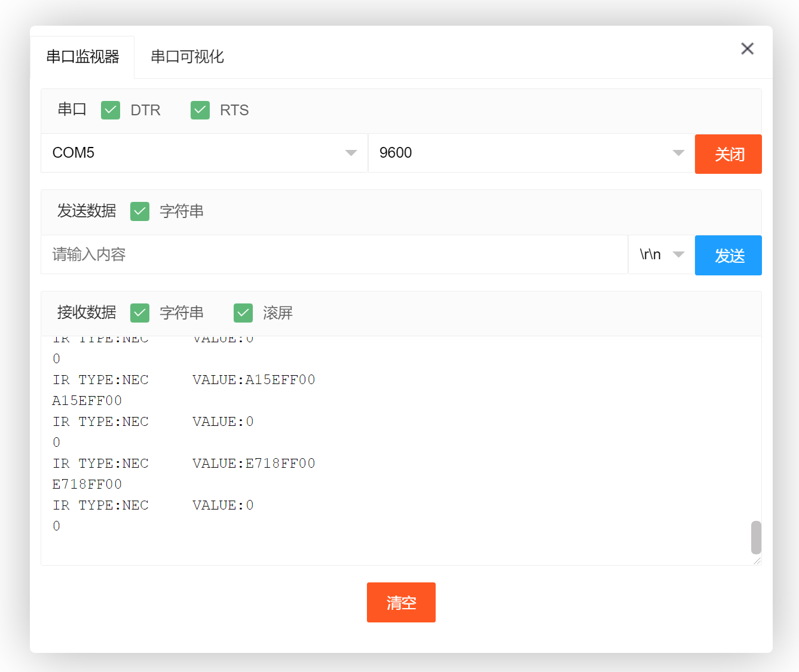Viewport: 799px width, 672px height.
Task: Disable the 滚屏 auto-scroll checkbox
Action: tap(243, 313)
